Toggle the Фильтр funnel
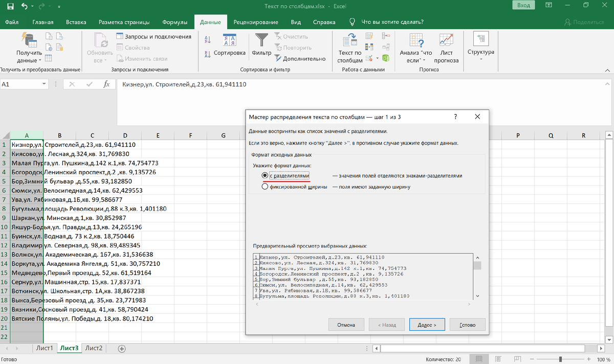Screen dimensions: 614x364 [x=261, y=45]
